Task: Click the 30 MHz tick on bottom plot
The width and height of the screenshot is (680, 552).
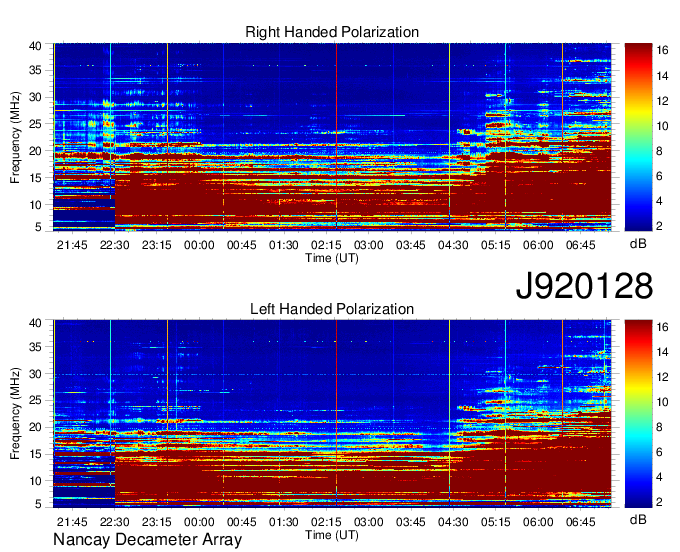Action: (x=35, y=374)
